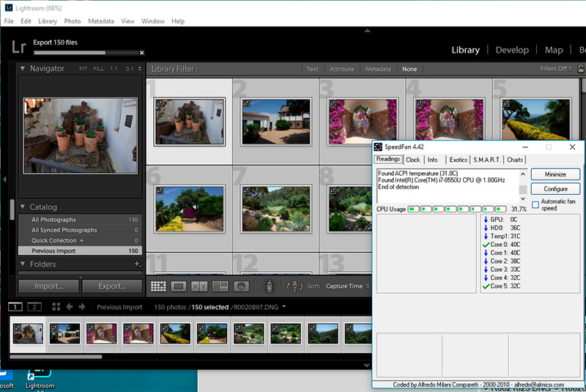Select the Painter spray can tool
This screenshot has width=586, height=392.
269,286
